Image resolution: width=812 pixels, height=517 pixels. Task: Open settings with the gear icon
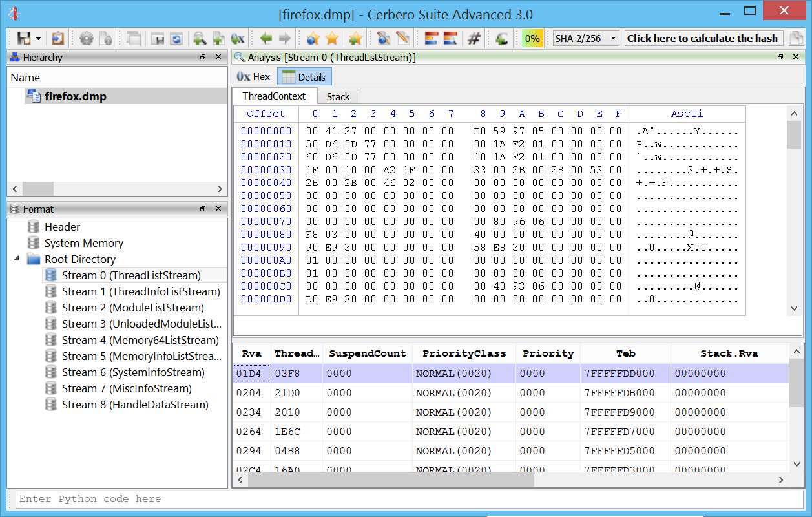click(87, 38)
